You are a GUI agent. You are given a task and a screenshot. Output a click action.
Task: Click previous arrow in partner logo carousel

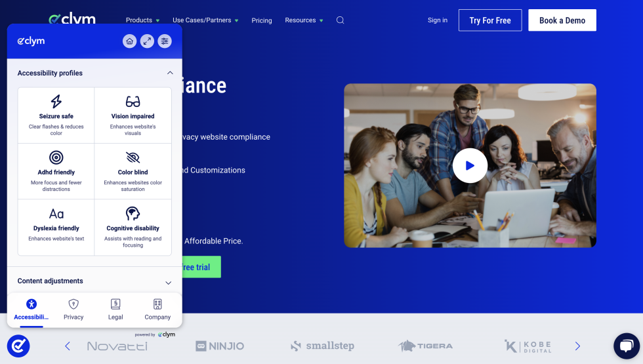point(68,346)
